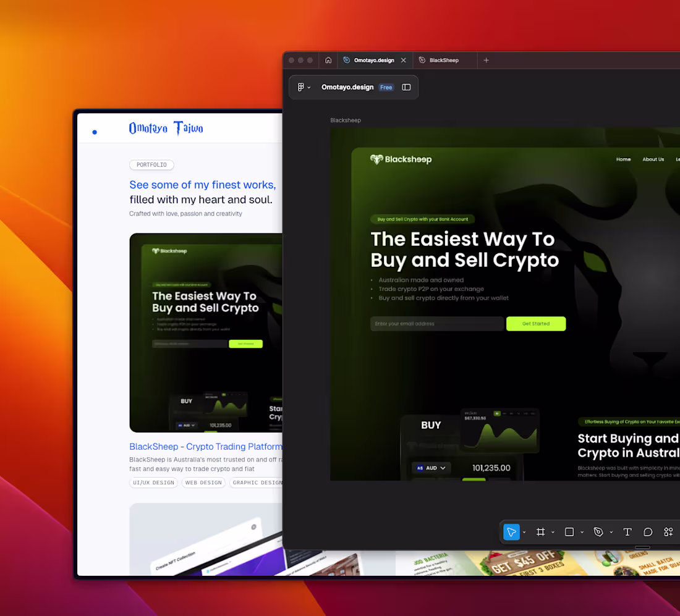
Task: Click 'Crafted with love, passion and creativity' text
Action: 185,214
